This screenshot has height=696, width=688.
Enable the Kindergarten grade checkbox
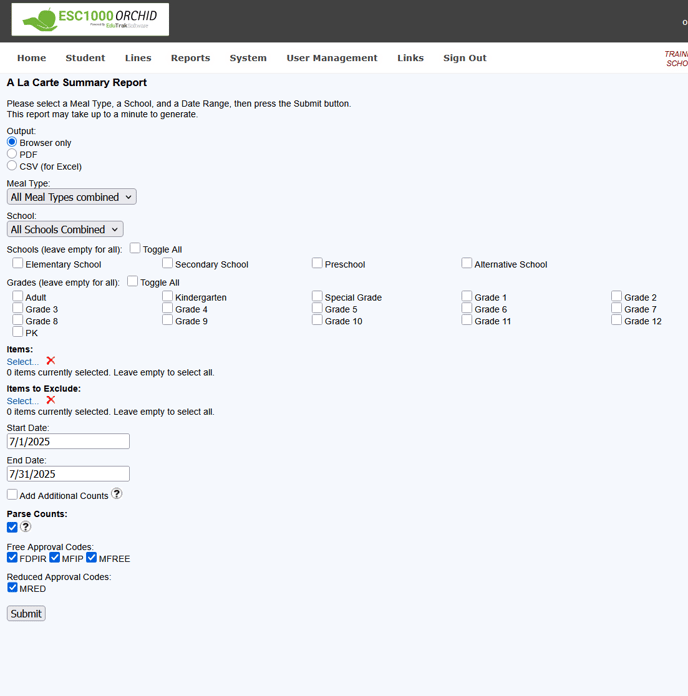click(x=168, y=296)
